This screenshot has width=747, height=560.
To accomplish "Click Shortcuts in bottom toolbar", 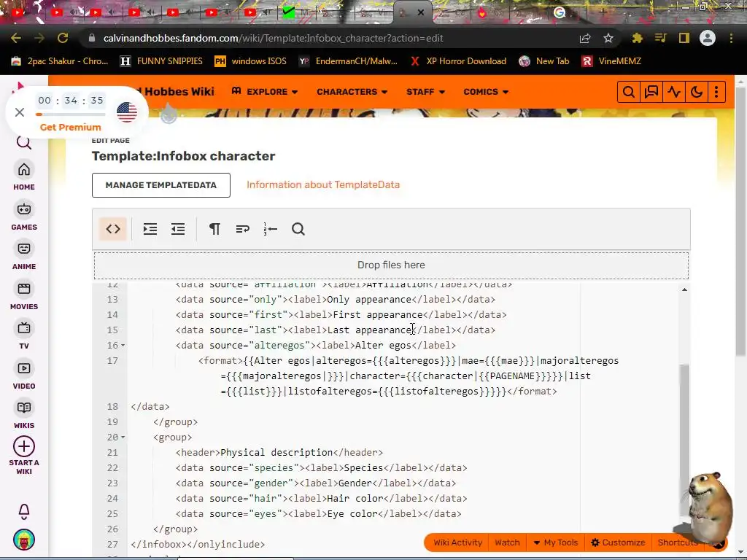I will tap(678, 542).
